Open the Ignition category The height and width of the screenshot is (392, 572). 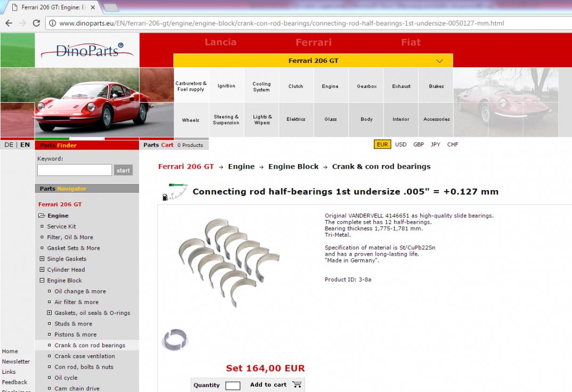(226, 86)
